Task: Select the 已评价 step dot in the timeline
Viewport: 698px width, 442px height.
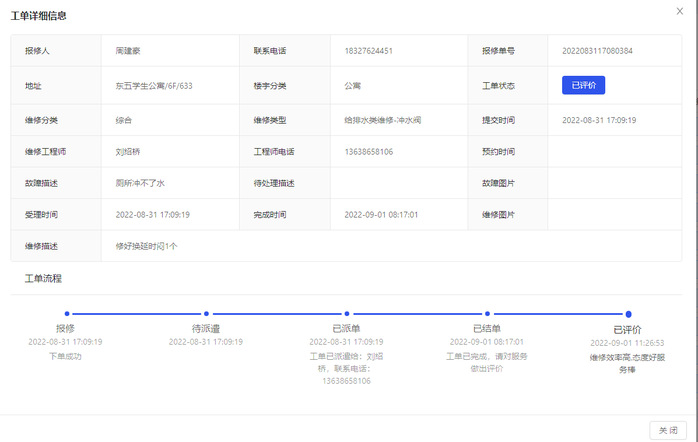Action: (x=628, y=314)
